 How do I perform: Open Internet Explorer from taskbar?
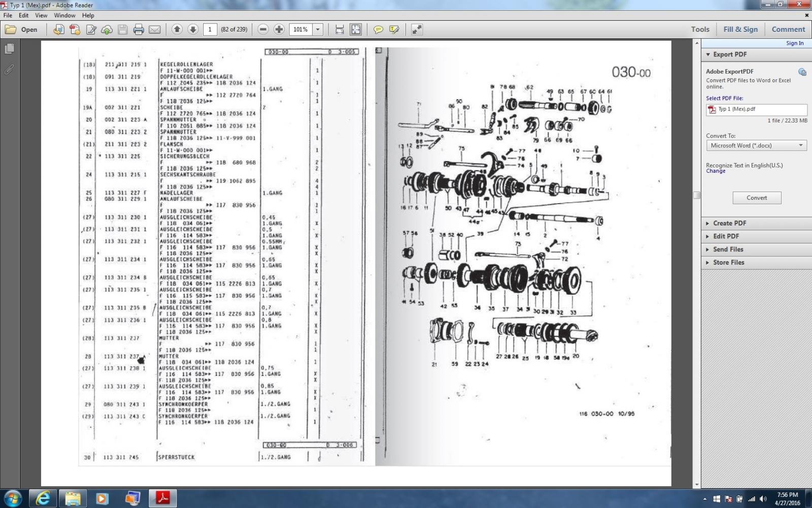tap(43, 499)
